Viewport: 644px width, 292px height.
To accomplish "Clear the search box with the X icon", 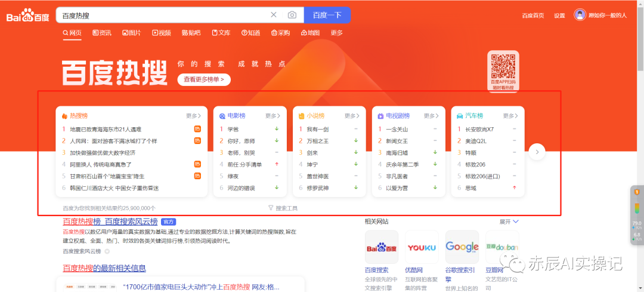I will [274, 15].
